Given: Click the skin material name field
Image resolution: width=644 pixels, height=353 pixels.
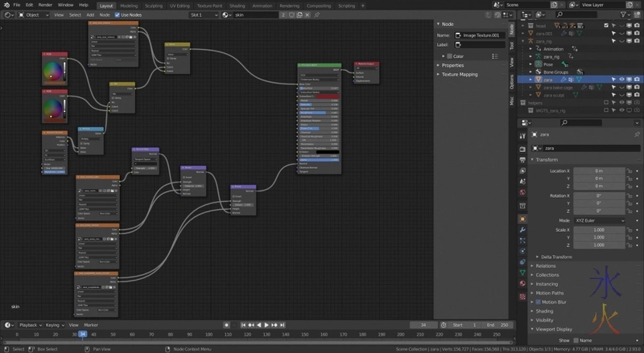Looking at the screenshot, I should pyautogui.click(x=256, y=14).
